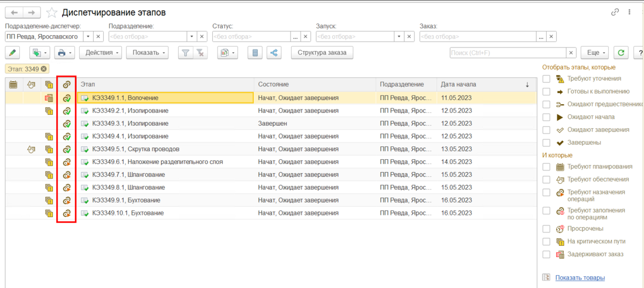Remove the Этап: 3349 filter tag
This screenshot has height=288, width=644.
pyautogui.click(x=43, y=68)
